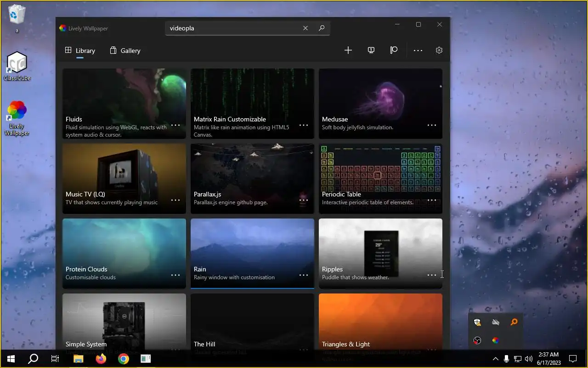Viewport: 588px width, 368px height.
Task: Open the ClassiCube desktop shortcut
Action: tap(17, 66)
